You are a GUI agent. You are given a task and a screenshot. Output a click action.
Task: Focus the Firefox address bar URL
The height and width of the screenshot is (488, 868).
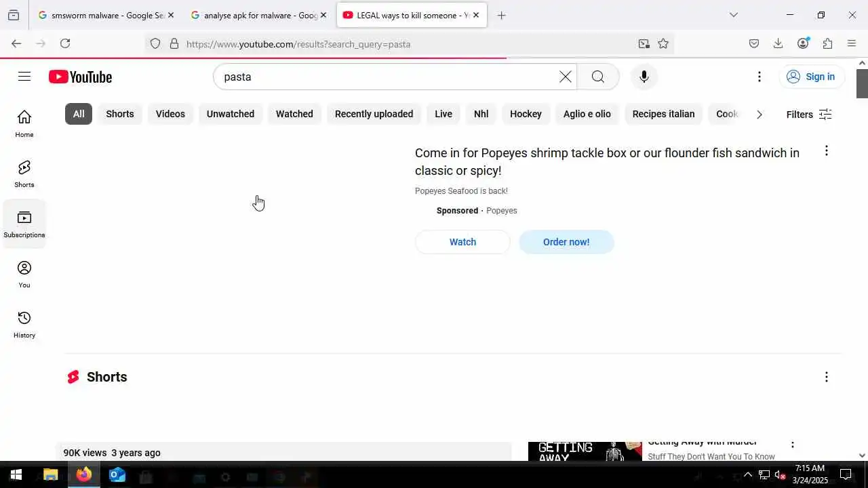click(x=407, y=44)
